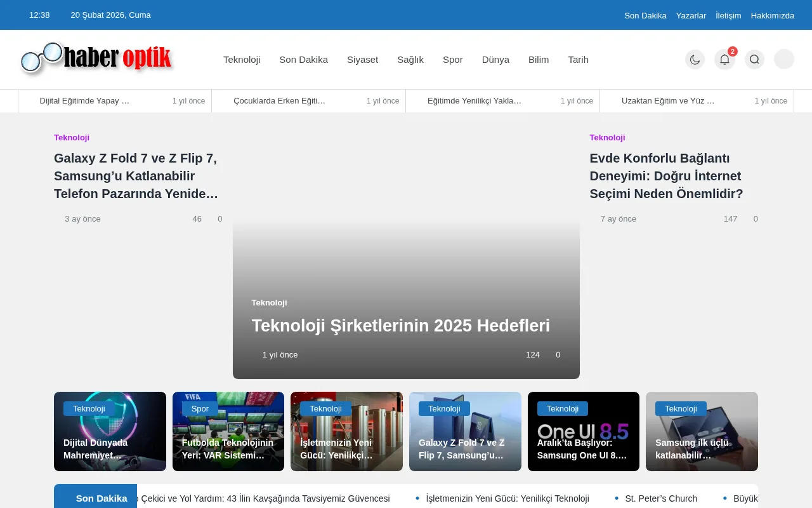The height and width of the screenshot is (508, 812).
Task: Open the notifications bell with 2 alerts
Action: tap(724, 59)
